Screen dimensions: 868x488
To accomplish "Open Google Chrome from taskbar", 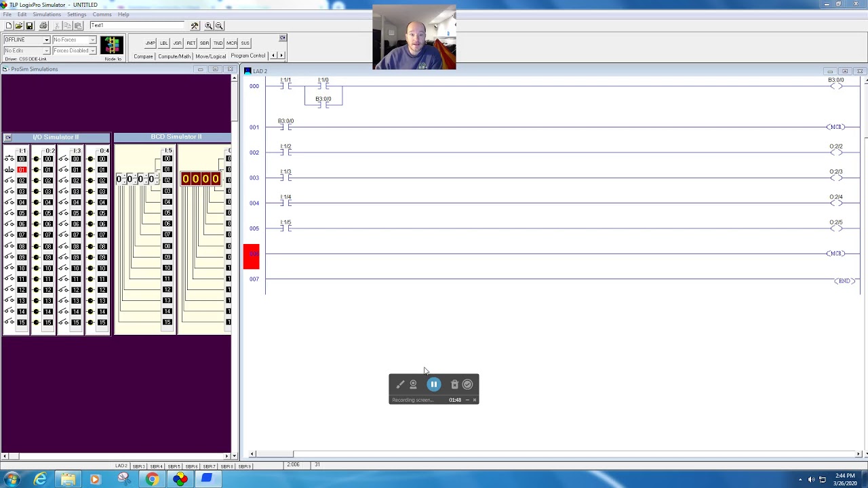I will pyautogui.click(x=151, y=480).
